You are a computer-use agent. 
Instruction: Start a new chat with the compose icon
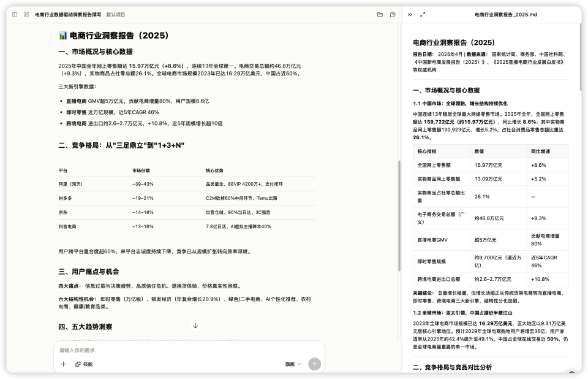(x=25, y=14)
